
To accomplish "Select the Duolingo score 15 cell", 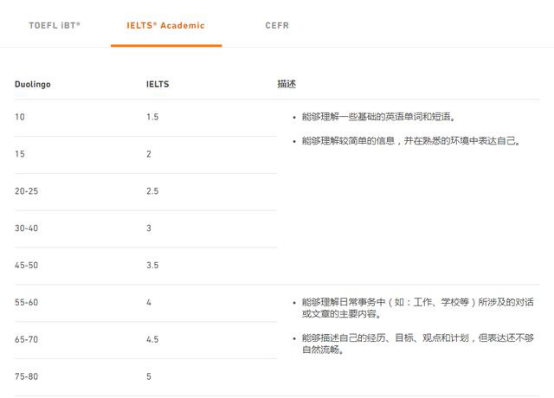I will pos(20,154).
